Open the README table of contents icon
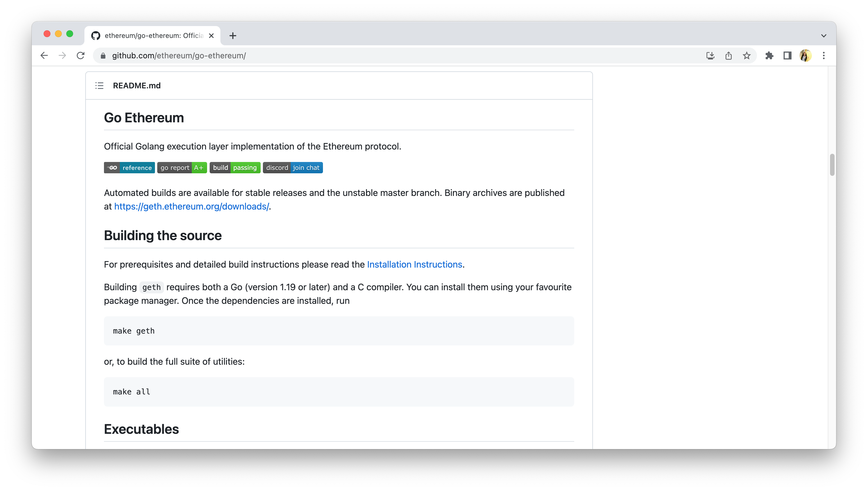The height and width of the screenshot is (491, 868). (x=99, y=86)
